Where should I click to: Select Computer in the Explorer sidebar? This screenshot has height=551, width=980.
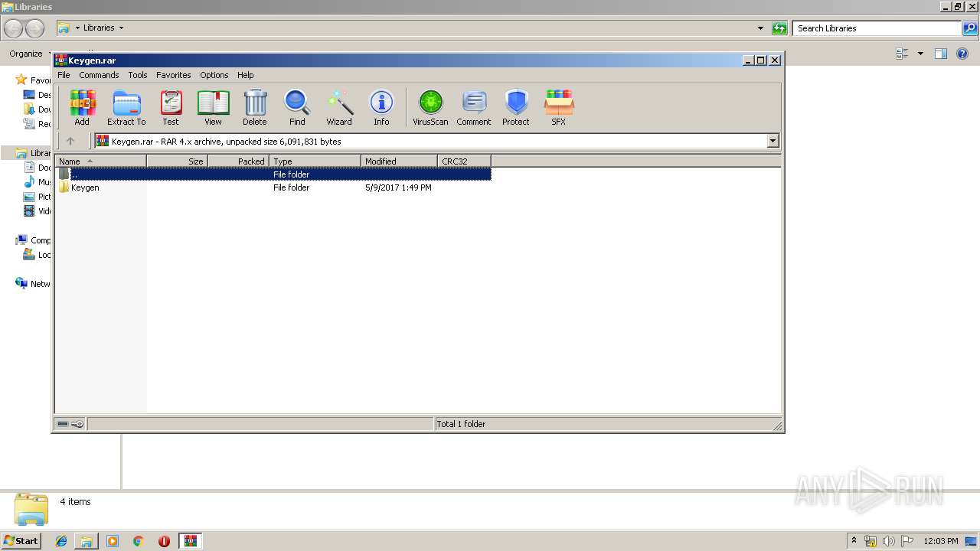(x=33, y=240)
